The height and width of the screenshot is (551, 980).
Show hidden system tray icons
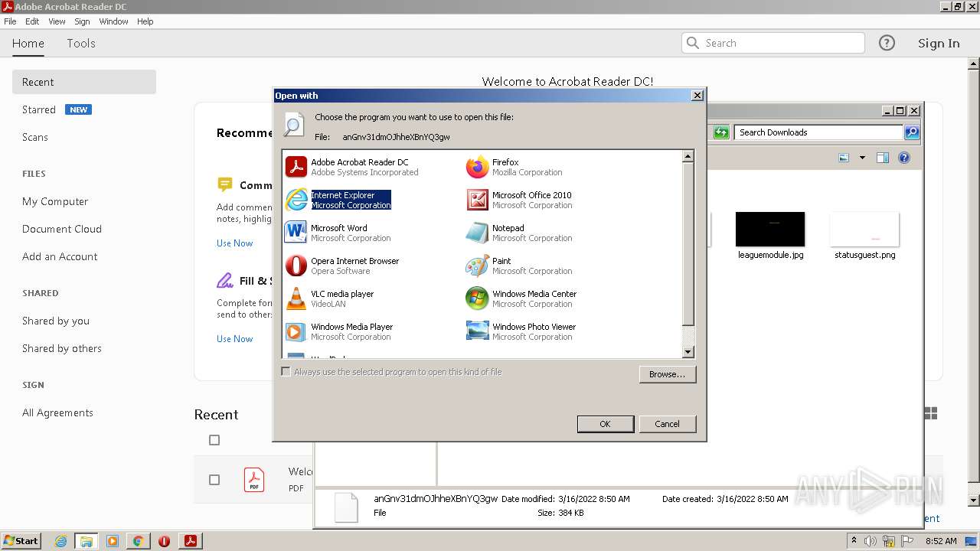tap(854, 541)
